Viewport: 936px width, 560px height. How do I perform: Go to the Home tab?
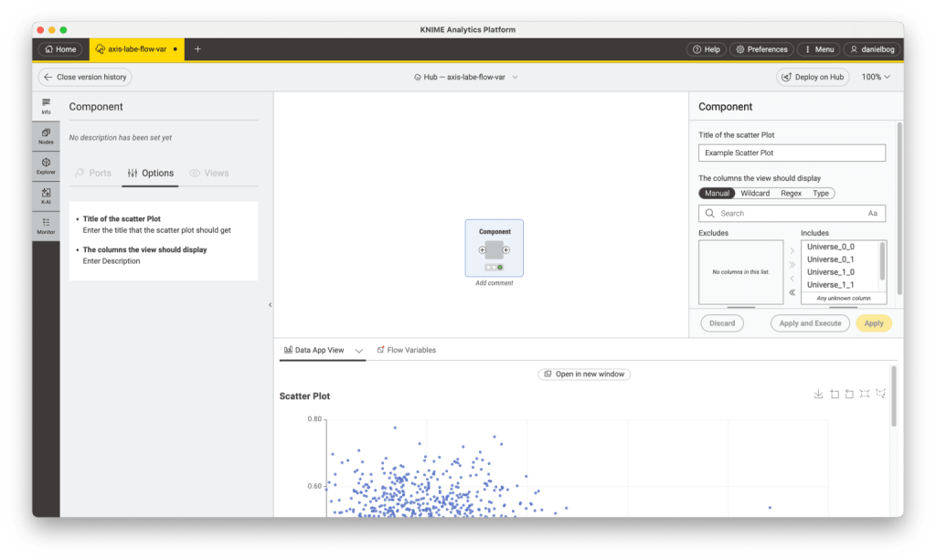coord(61,49)
